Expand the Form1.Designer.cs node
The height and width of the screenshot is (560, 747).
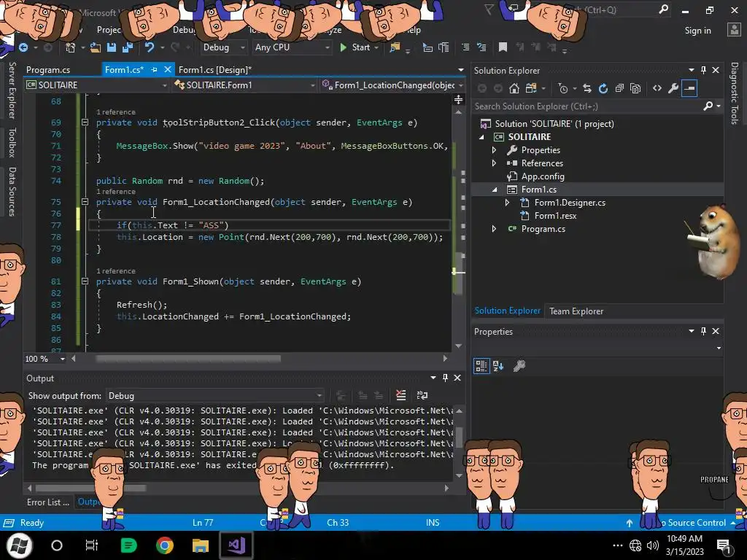508,203
